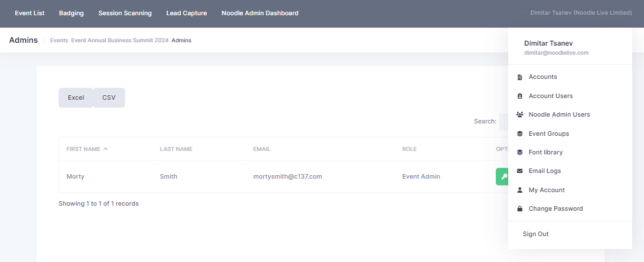Click the Accounts document icon

[519, 77]
